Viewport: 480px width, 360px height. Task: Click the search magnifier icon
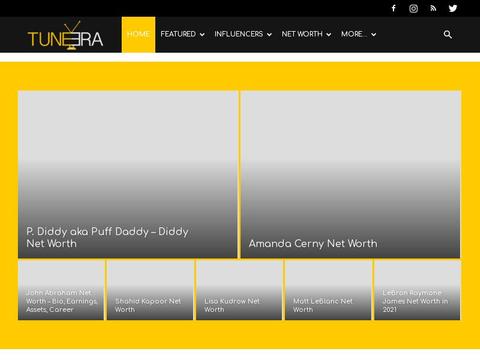[x=448, y=34]
